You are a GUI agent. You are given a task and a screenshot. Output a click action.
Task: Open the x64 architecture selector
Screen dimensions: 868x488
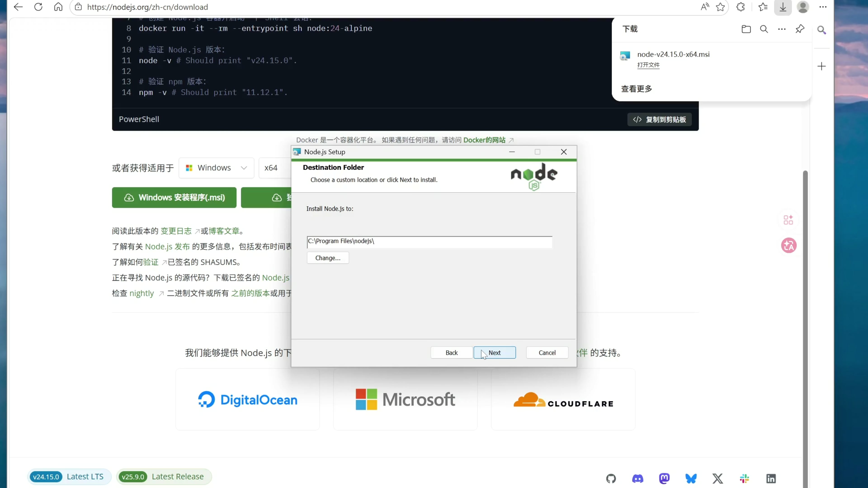pyautogui.click(x=271, y=168)
